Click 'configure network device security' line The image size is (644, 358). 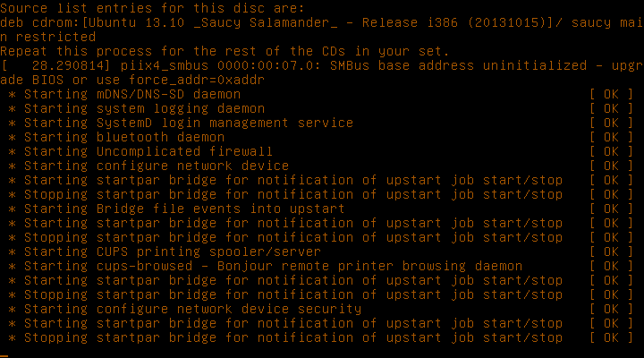click(x=229, y=309)
